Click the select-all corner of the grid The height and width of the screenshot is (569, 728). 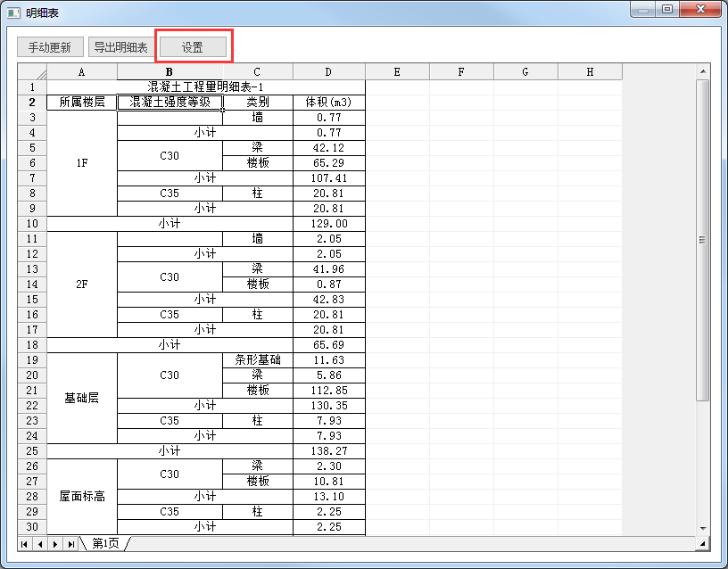pyautogui.click(x=32, y=72)
